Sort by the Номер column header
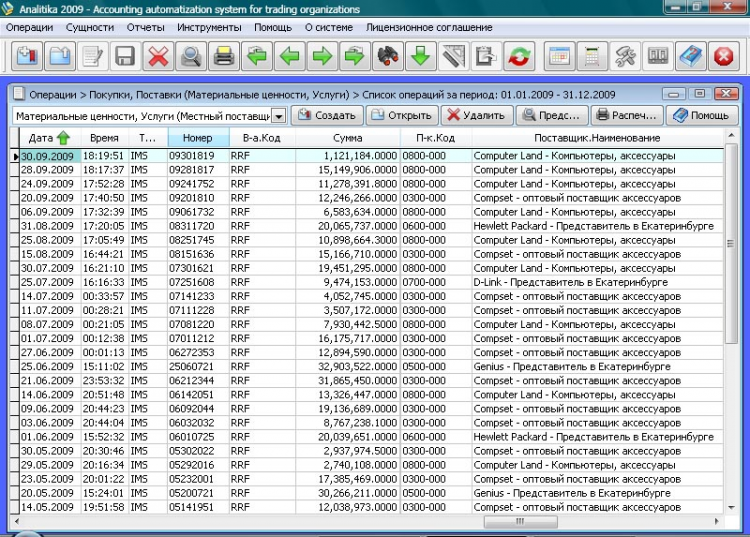Viewport: 750px width, 537px height. (x=198, y=138)
